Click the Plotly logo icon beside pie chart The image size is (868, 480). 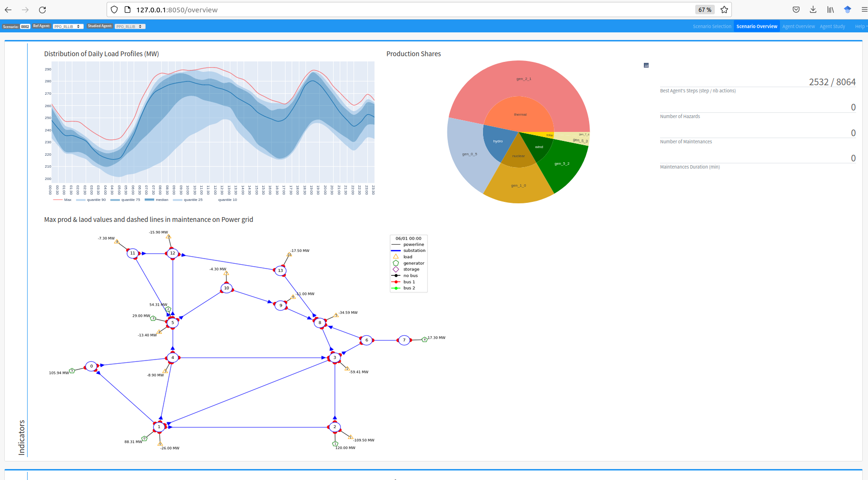[646, 65]
